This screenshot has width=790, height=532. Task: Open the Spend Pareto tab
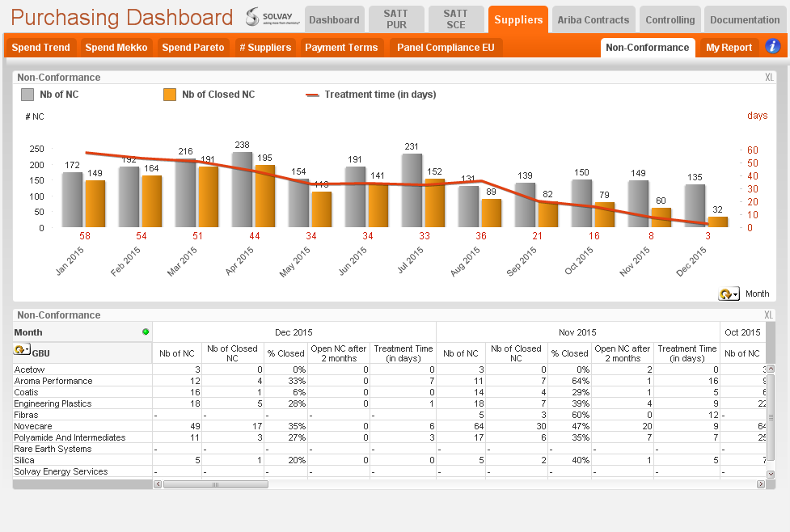point(193,48)
